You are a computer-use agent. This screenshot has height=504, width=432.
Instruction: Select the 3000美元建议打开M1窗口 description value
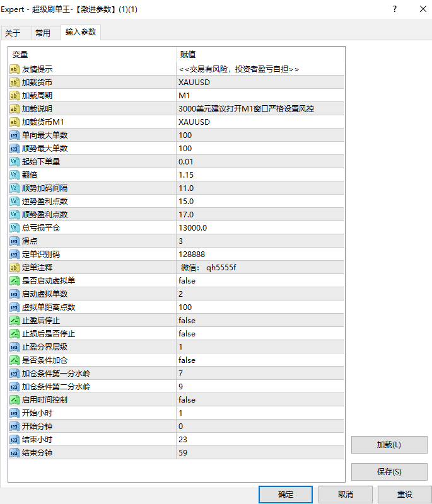[247, 108]
